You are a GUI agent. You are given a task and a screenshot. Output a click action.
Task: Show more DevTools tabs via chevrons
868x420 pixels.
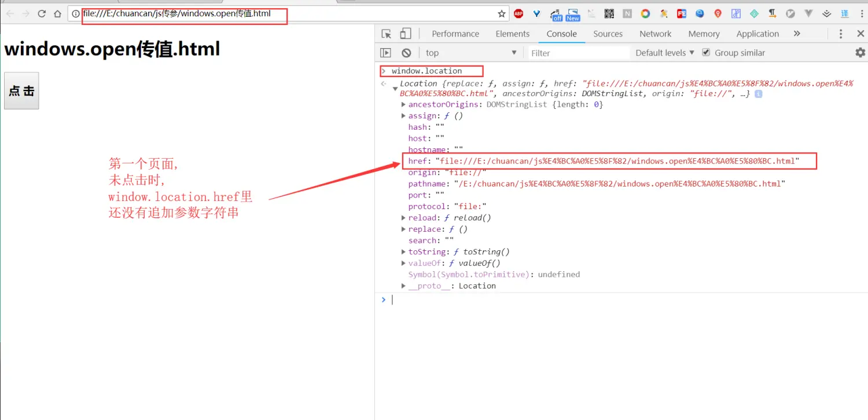(x=797, y=34)
